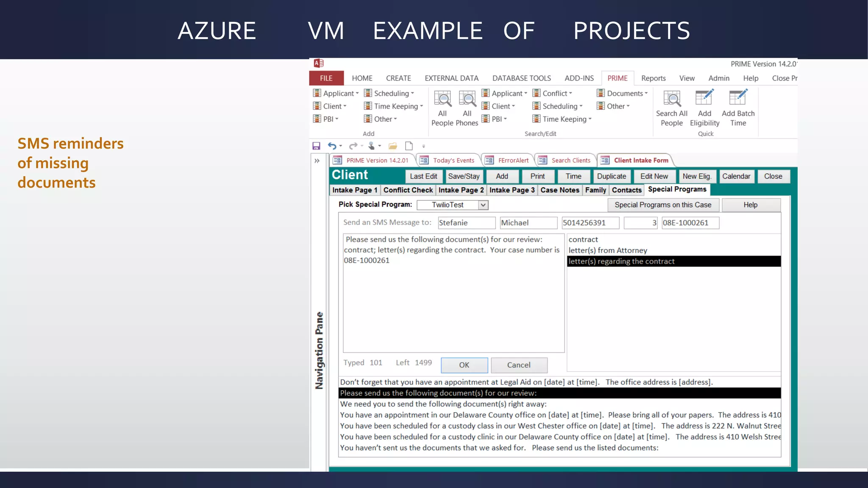Click inside the SMS message text box
This screenshot has width=868, height=488.
[x=453, y=293]
